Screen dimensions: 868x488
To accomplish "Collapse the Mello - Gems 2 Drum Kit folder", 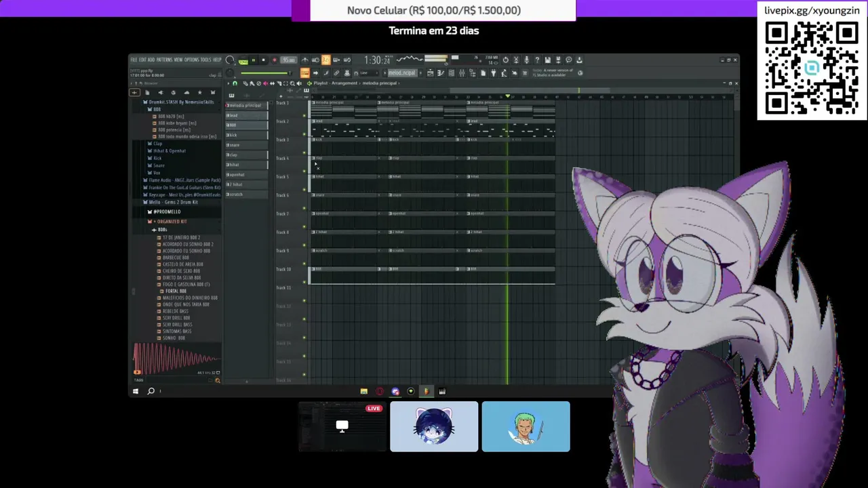I will point(170,202).
